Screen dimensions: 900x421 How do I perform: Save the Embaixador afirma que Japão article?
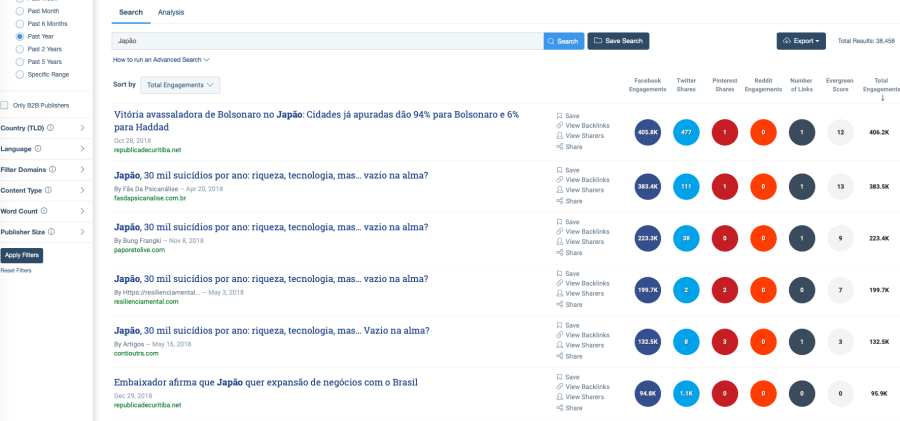[x=568, y=377]
